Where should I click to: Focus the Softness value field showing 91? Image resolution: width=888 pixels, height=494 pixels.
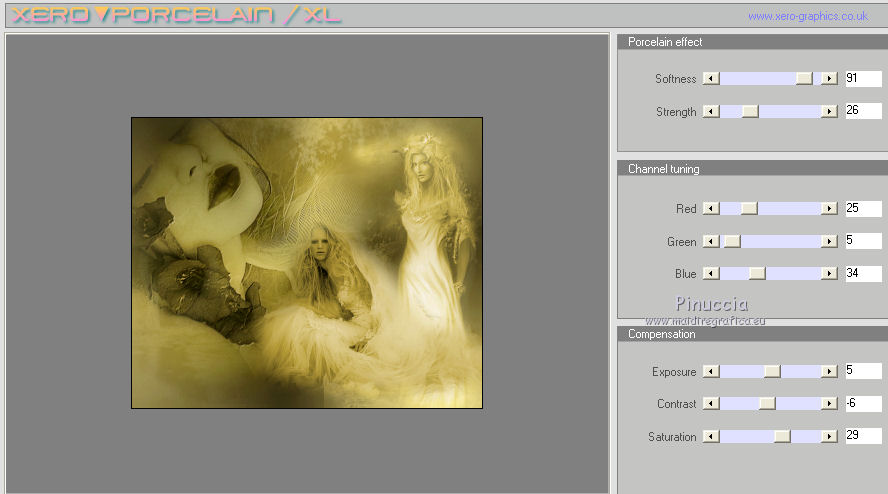(864, 78)
